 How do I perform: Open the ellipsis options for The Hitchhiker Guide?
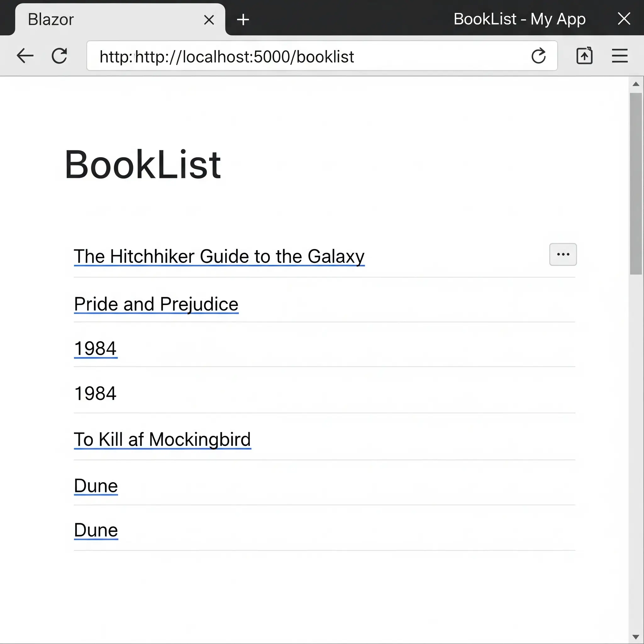[x=563, y=254]
